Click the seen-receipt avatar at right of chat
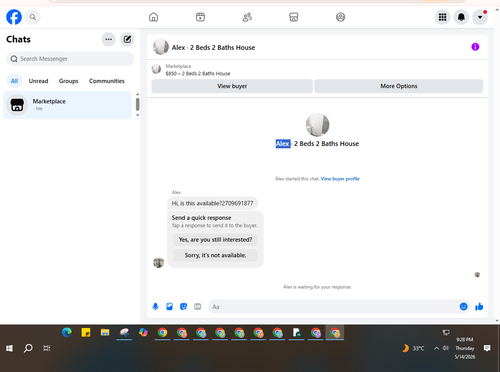Viewport: 500px width, 372px height. 477,275
